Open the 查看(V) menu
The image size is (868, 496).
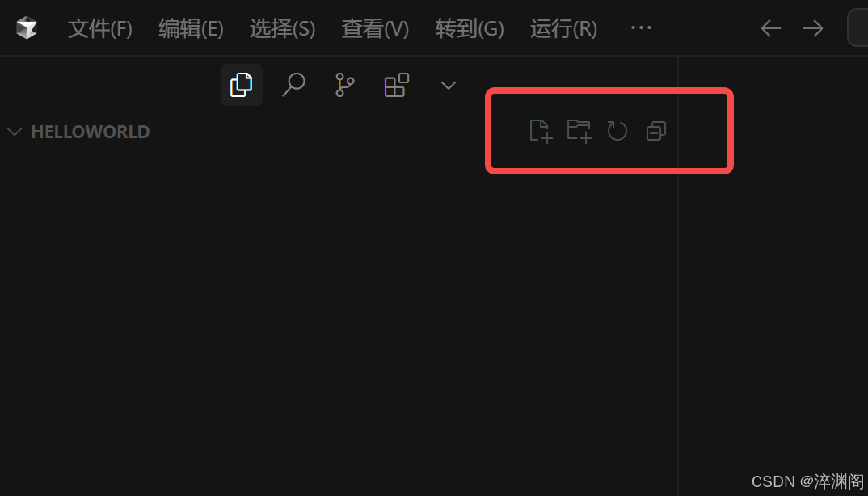(375, 28)
